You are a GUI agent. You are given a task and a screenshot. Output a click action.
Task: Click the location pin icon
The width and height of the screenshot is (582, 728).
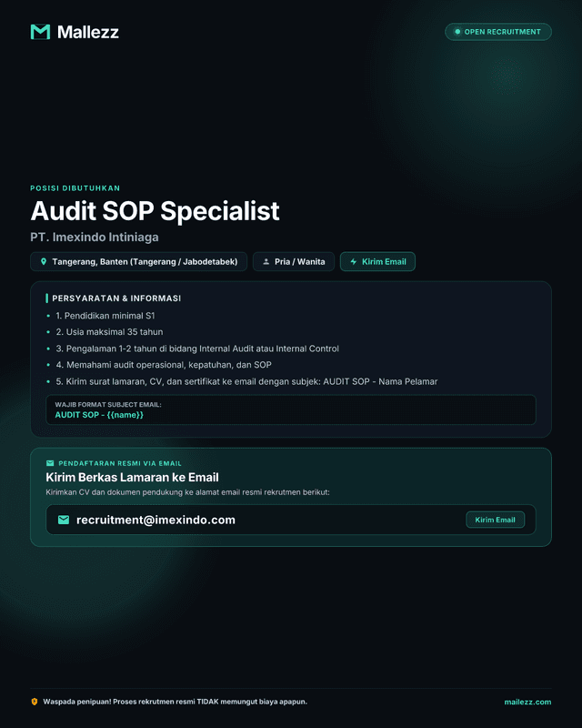(44, 262)
